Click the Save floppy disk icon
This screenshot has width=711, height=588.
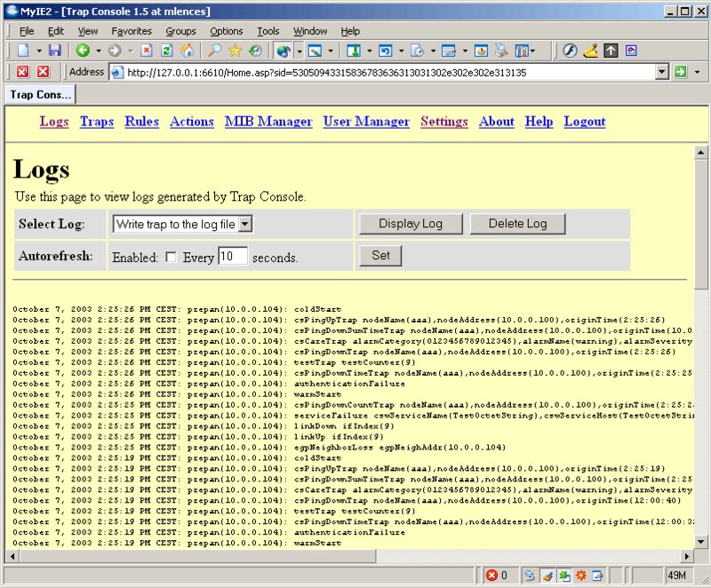point(55,51)
